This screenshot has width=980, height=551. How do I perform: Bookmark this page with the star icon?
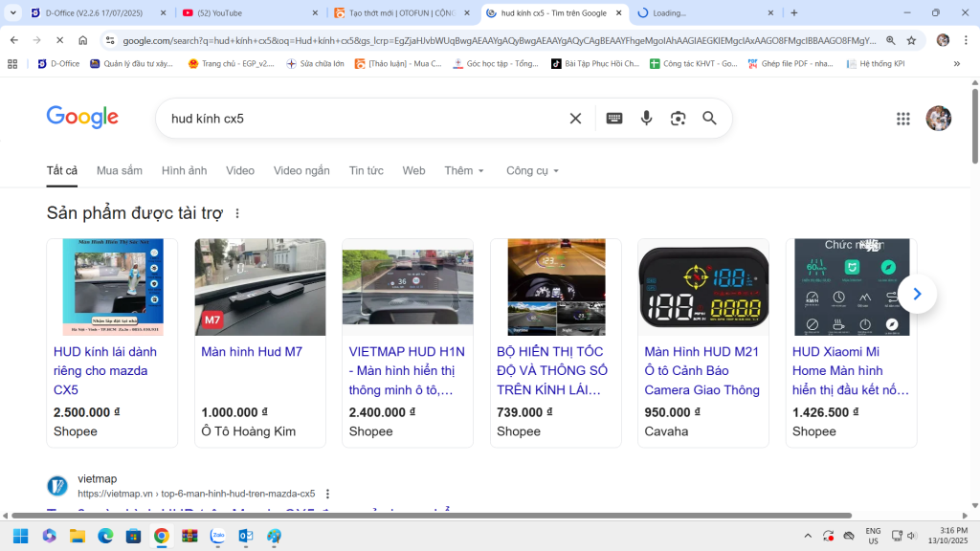pyautogui.click(x=911, y=40)
